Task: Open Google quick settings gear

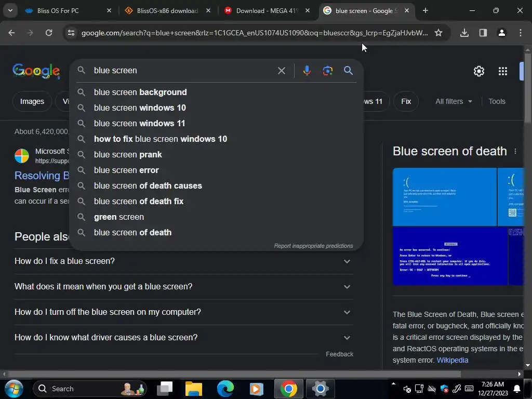Action: [x=478, y=71]
